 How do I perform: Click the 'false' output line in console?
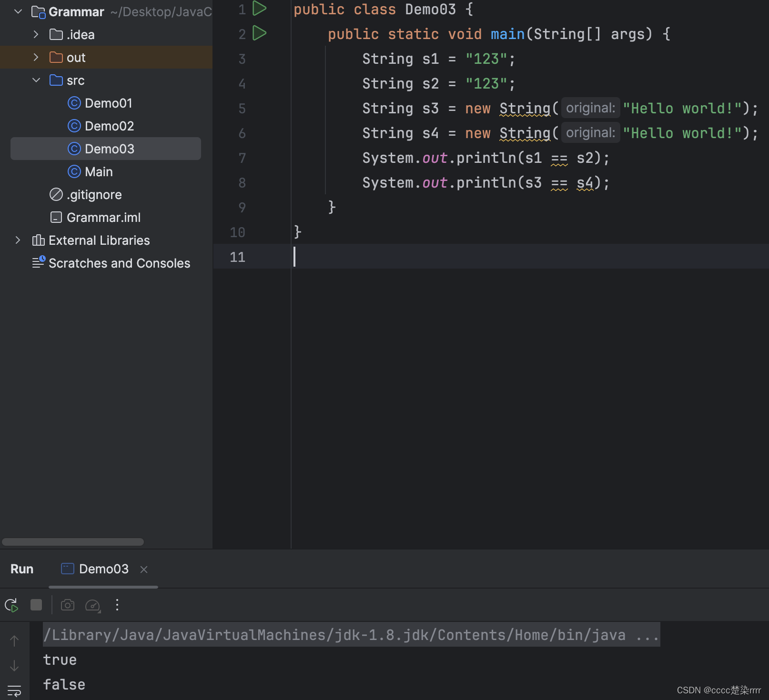coord(64,684)
